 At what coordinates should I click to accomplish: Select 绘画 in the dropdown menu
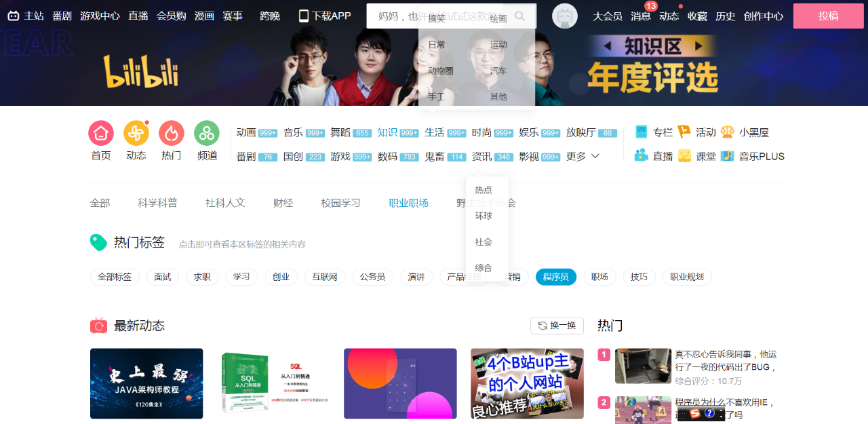[x=498, y=19]
